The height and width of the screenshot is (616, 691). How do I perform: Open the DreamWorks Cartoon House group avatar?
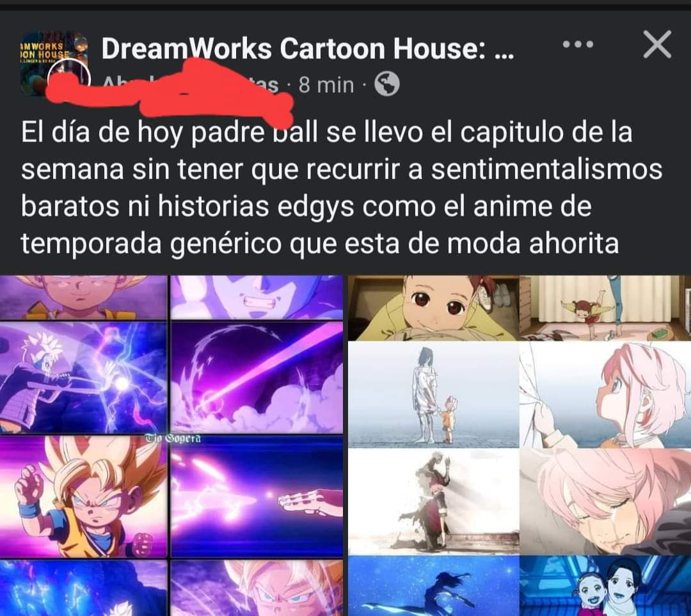click(x=54, y=61)
